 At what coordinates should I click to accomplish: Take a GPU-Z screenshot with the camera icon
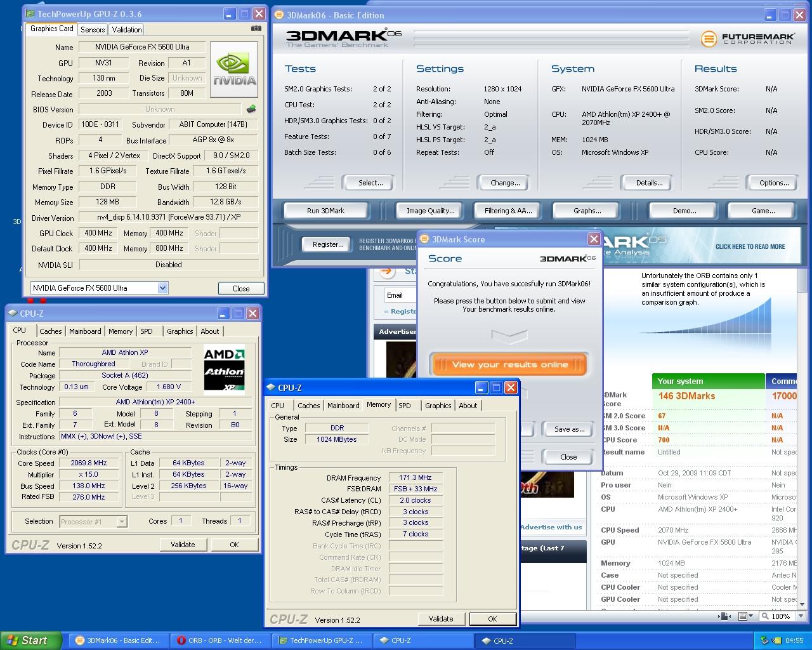pos(256,29)
